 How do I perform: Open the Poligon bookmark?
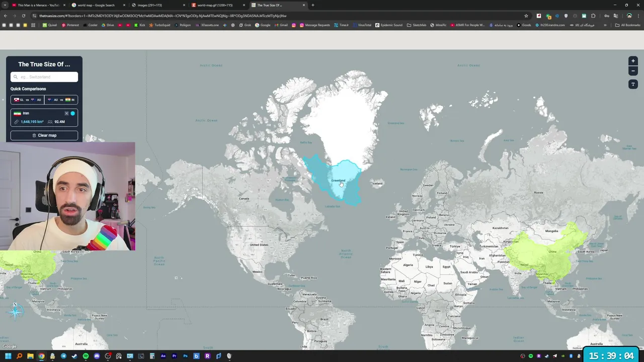tap(183, 25)
